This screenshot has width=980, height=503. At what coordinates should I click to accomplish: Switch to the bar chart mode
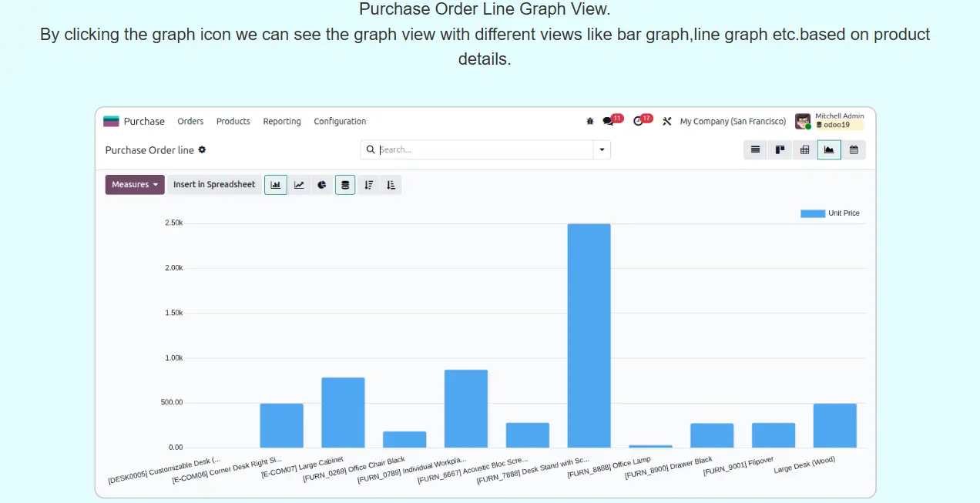pos(276,185)
